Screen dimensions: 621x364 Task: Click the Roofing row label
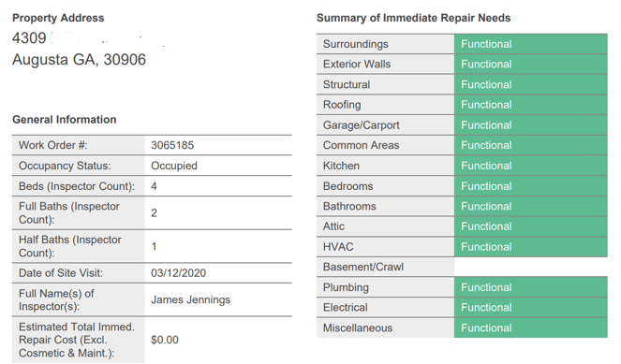coord(342,105)
